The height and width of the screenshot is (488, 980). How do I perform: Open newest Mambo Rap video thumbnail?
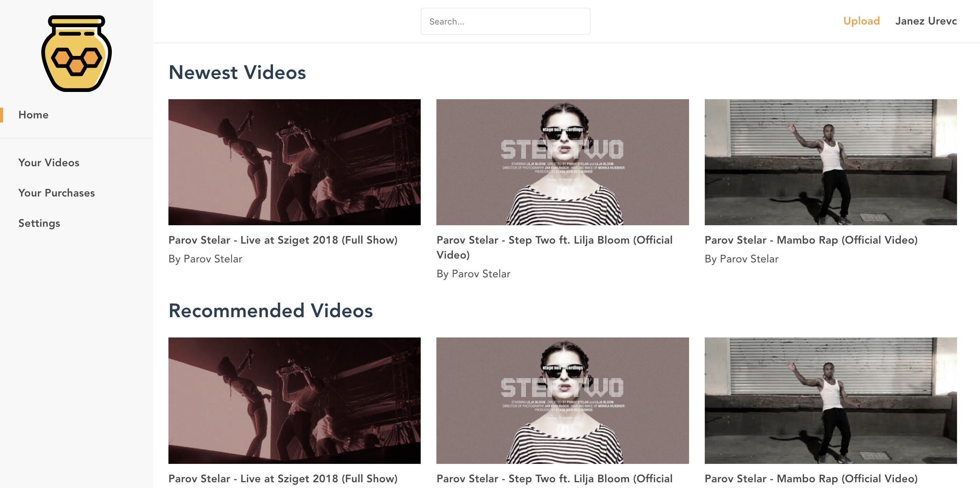(831, 162)
